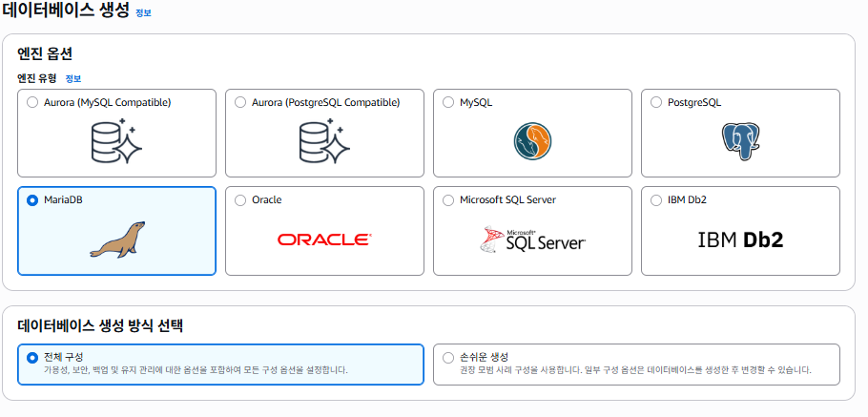Image resolution: width=868 pixels, height=417 pixels.
Task: Click the 엔진 유형 field label
Action: point(37,78)
